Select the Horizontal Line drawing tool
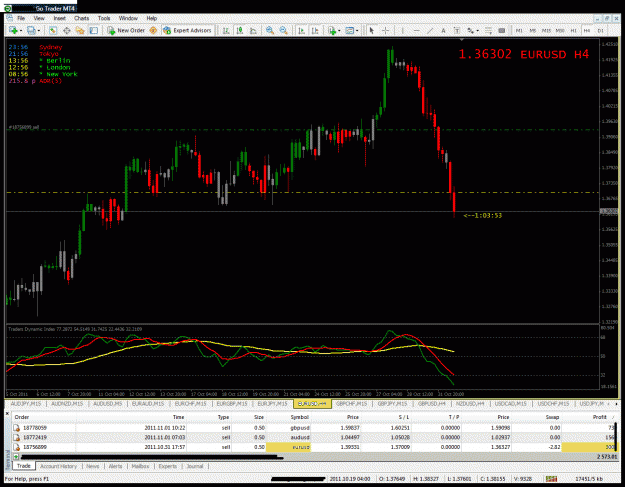The image size is (625, 487). 416,30
